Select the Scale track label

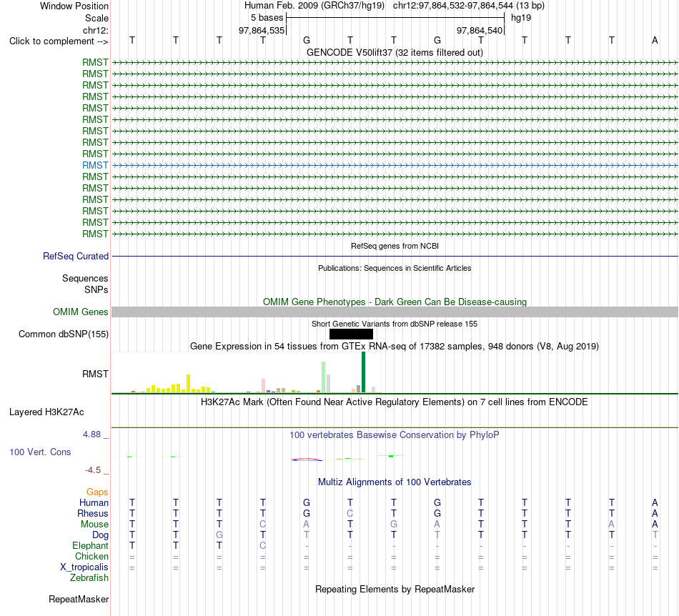96,18
